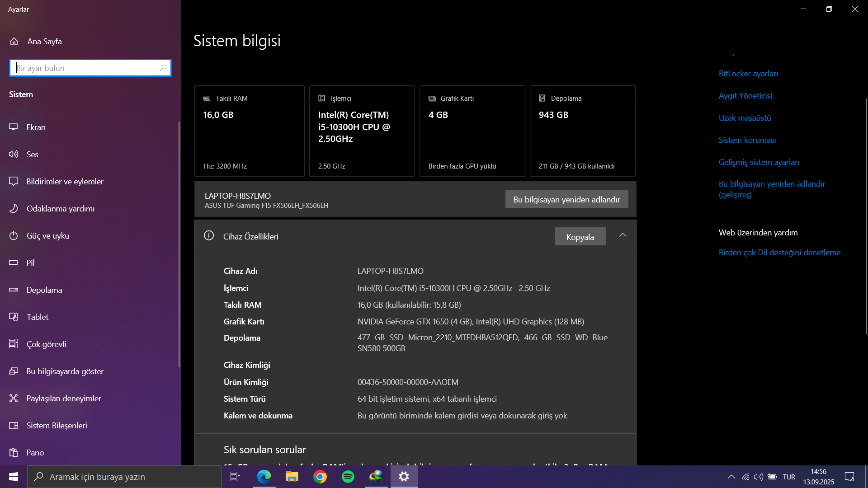This screenshot has height=488, width=868.
Task: Open BitLocker ayarları link
Action: point(748,74)
